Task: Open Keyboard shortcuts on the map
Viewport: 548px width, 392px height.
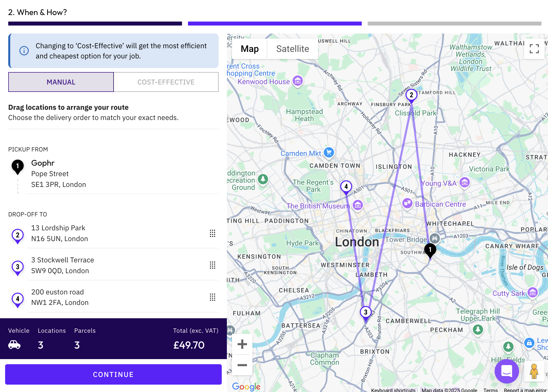Action: [393, 390]
